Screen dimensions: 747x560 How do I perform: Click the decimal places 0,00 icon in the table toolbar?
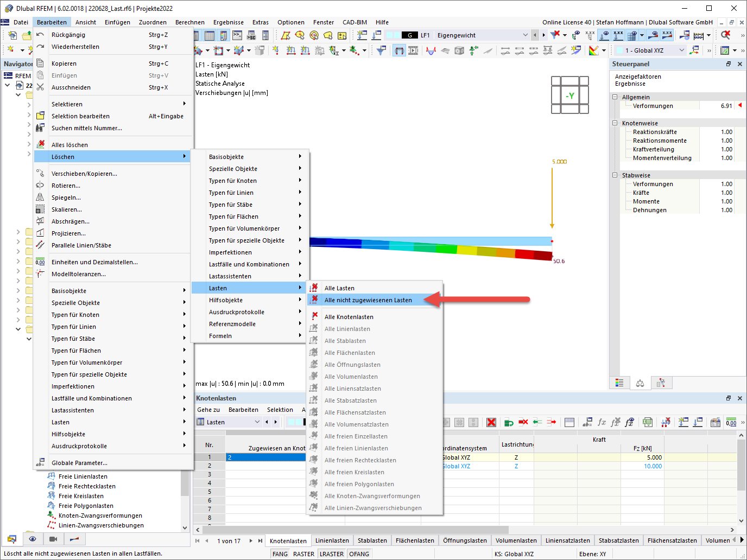(x=731, y=422)
